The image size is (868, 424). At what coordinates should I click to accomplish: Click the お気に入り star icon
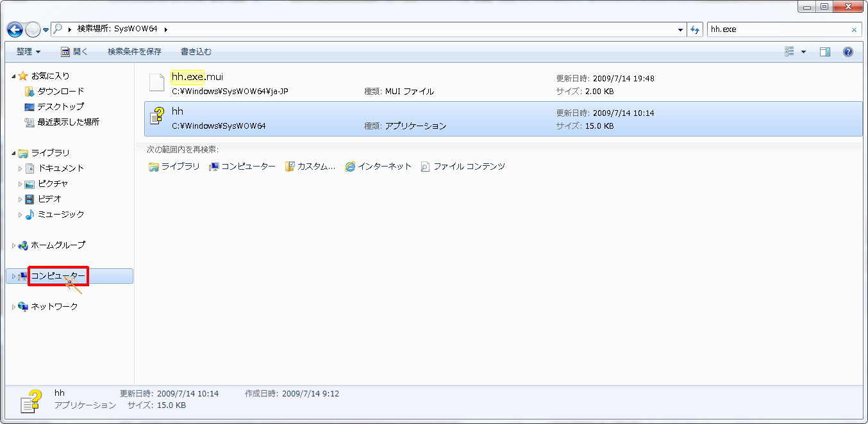point(24,76)
